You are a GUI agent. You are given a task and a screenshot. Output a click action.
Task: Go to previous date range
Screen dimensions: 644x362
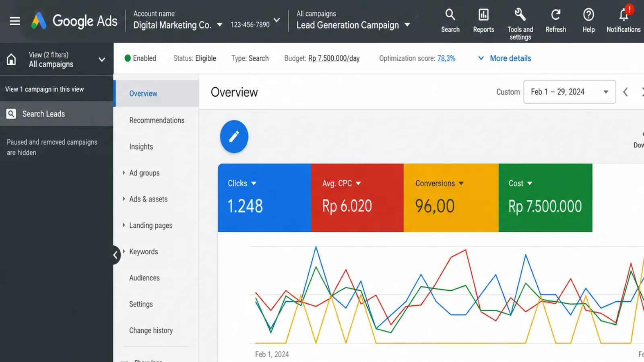click(625, 92)
